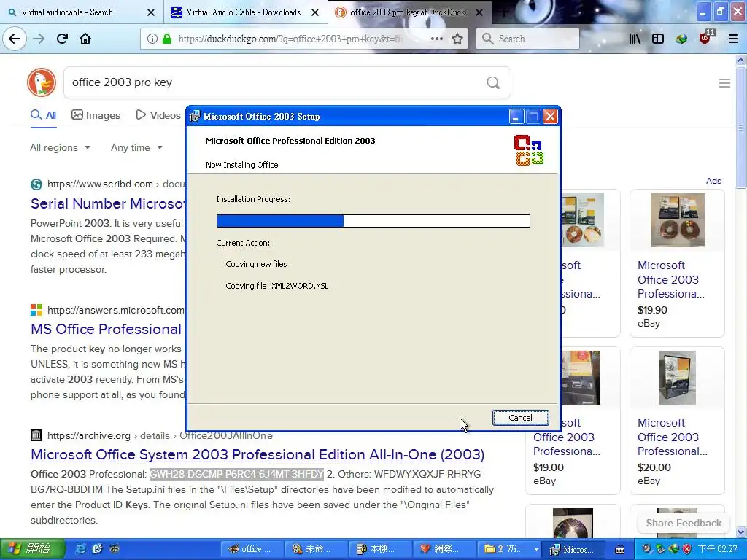The width and height of the screenshot is (747, 560).
Task: Open the $19.90 eBay Office 2003 thumbnail
Action: pos(678,220)
